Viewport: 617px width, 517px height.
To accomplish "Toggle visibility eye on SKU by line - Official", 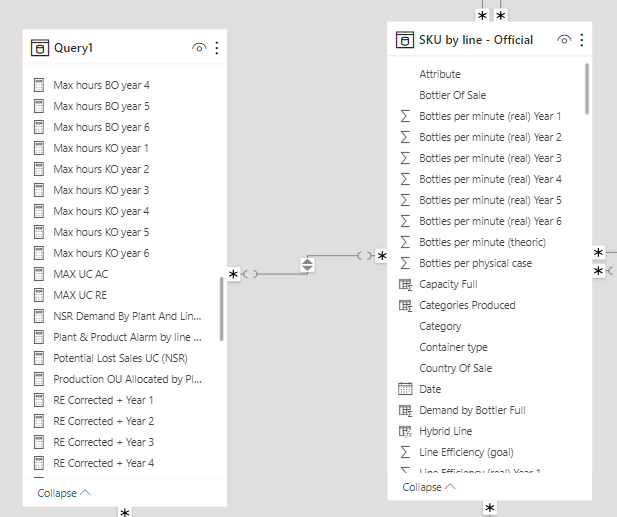I will click(x=564, y=40).
